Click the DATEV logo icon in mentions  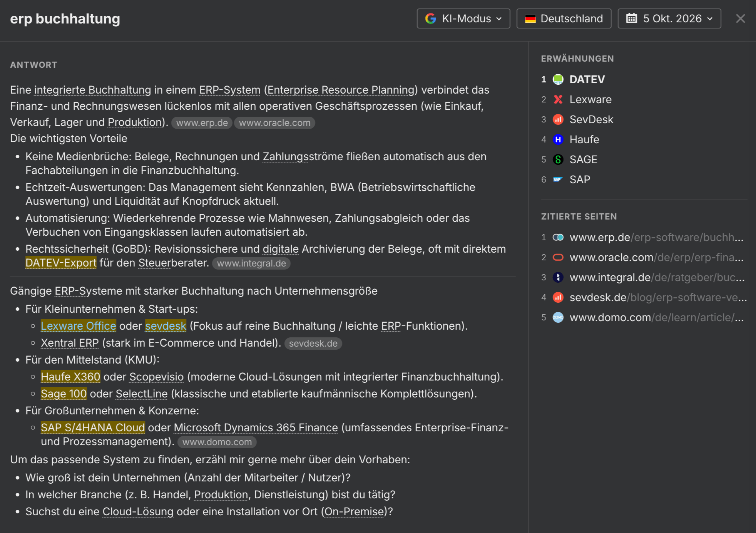pos(558,79)
